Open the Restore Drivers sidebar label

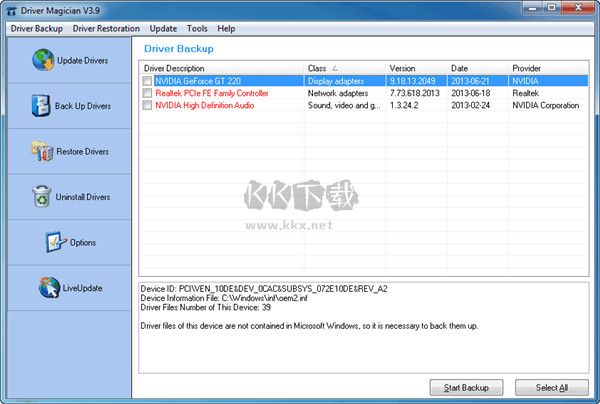[82, 152]
